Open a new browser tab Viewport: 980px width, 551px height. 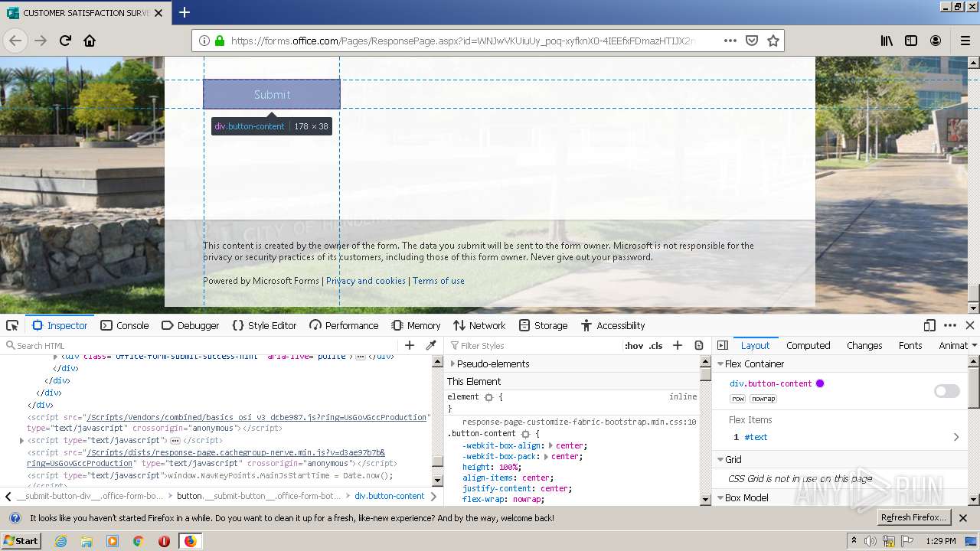[x=185, y=12]
